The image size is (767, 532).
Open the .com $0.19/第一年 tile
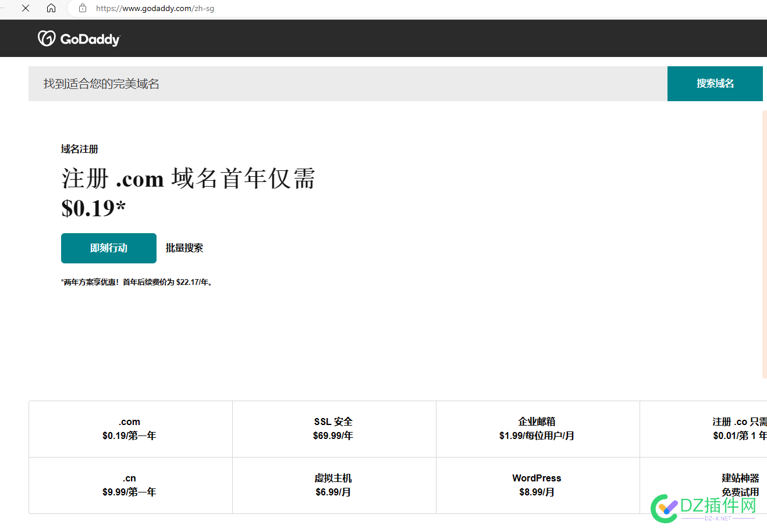[x=130, y=429]
